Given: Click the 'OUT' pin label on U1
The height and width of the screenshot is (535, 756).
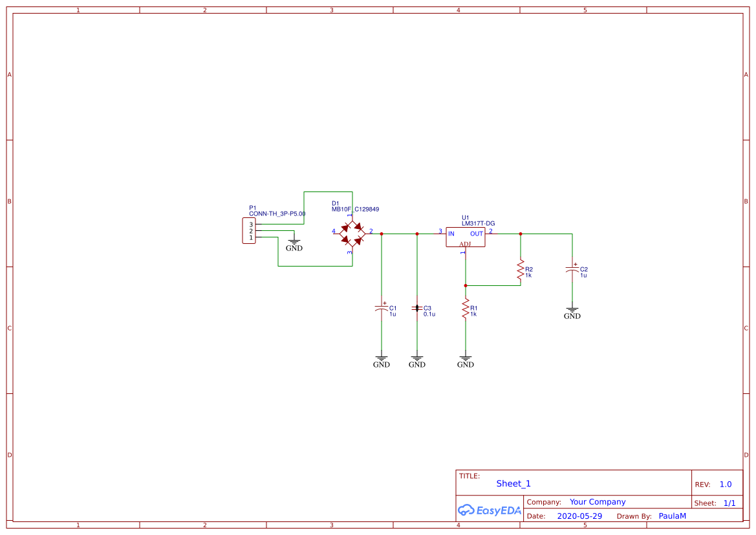Looking at the screenshot, I should [477, 234].
